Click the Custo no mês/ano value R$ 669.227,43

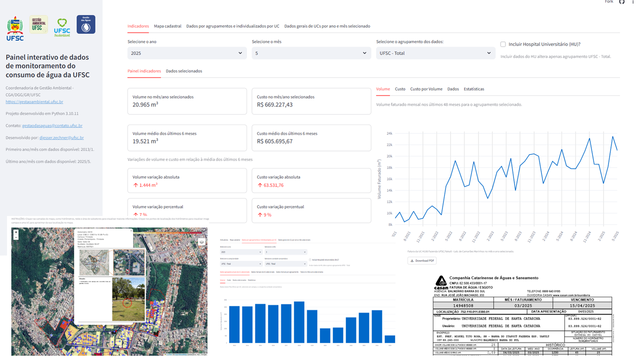[x=275, y=105]
